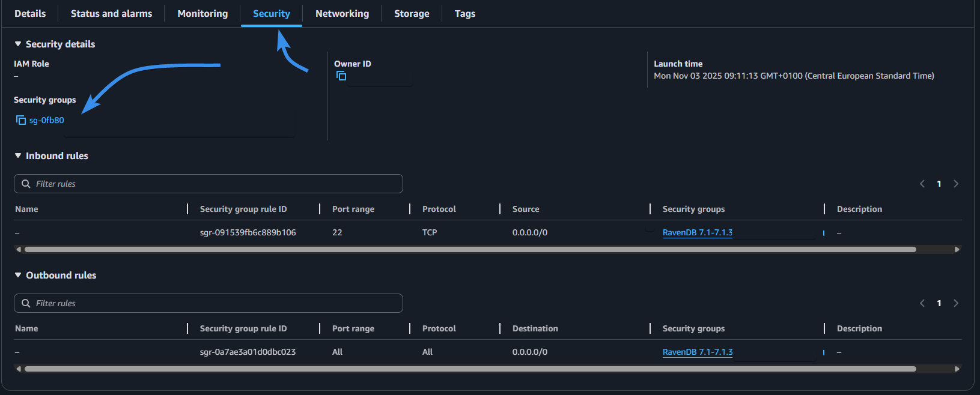Focus the outbound Filter rules search field
Image resolution: width=980 pixels, height=395 pixels.
click(x=208, y=303)
